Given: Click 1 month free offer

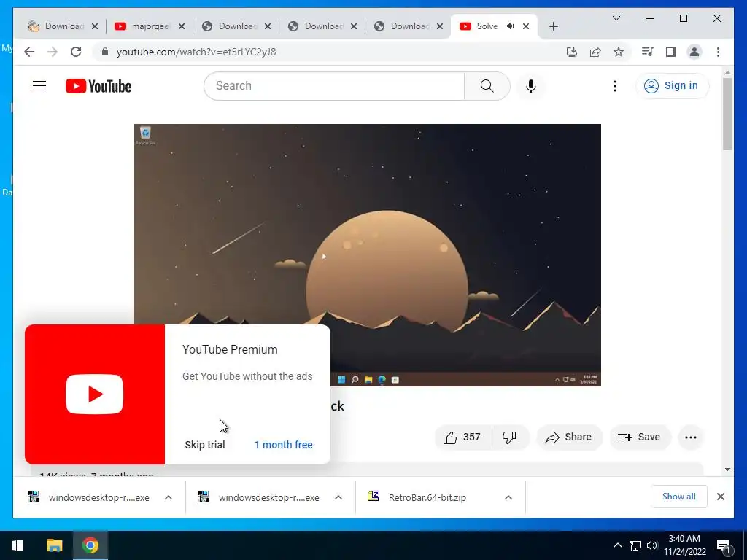Looking at the screenshot, I should (x=284, y=445).
